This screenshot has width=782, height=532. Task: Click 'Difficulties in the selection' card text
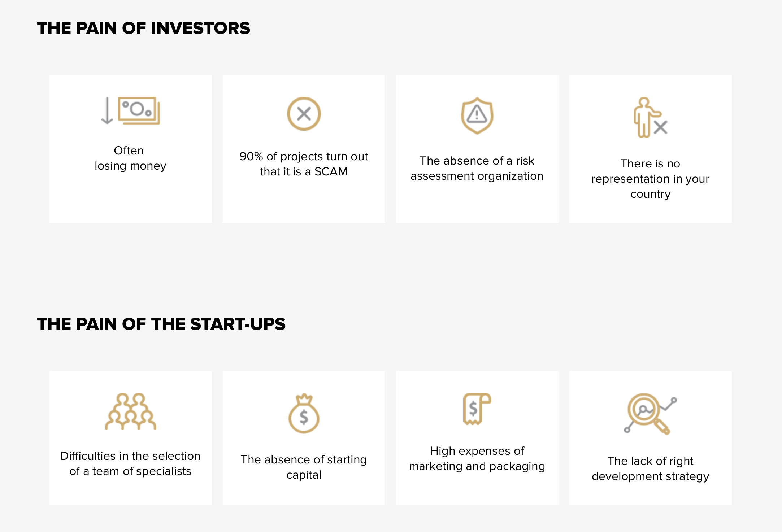[x=130, y=463]
